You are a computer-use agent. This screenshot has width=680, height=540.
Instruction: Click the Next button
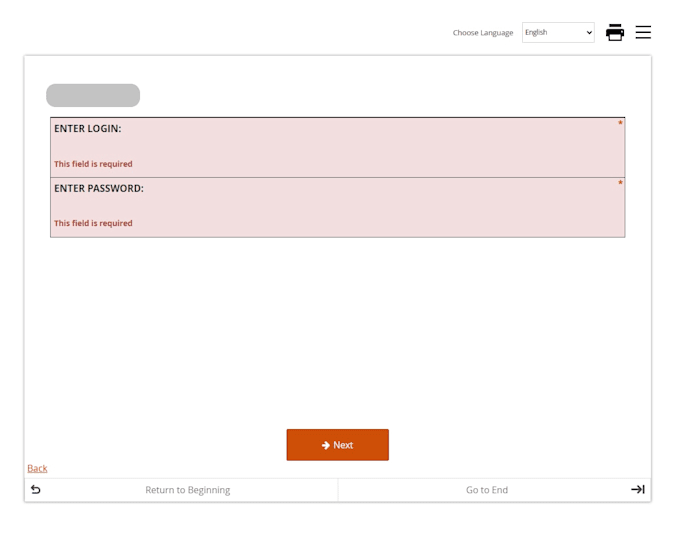pyautogui.click(x=337, y=445)
